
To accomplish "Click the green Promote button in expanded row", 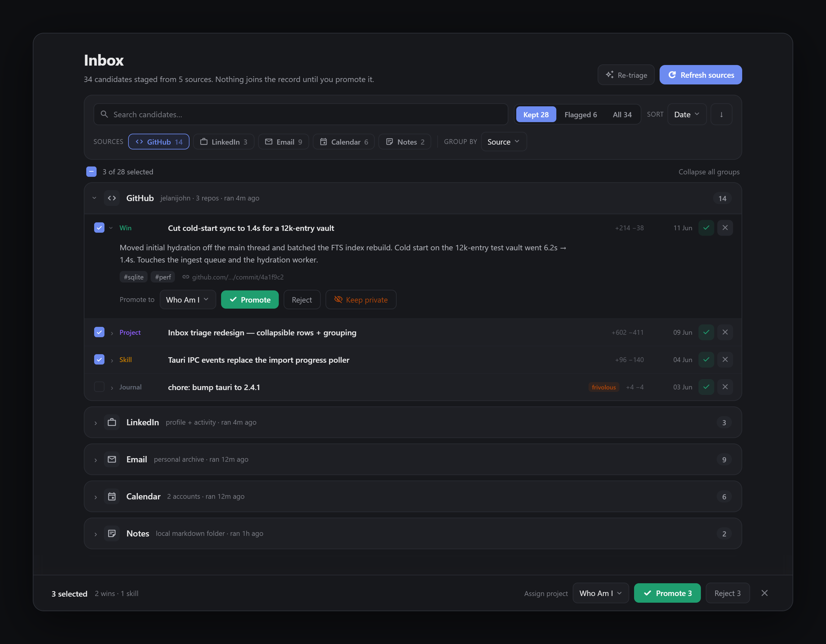I will coord(250,300).
